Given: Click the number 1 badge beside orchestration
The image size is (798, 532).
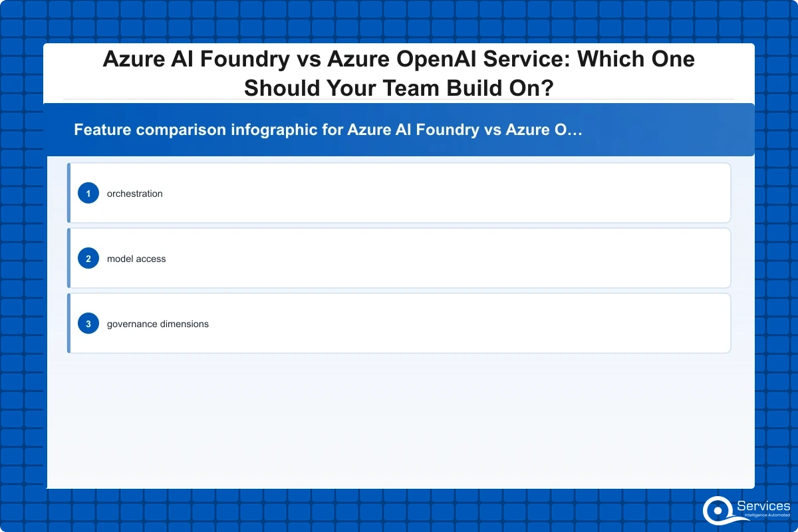Looking at the screenshot, I should tap(88, 194).
